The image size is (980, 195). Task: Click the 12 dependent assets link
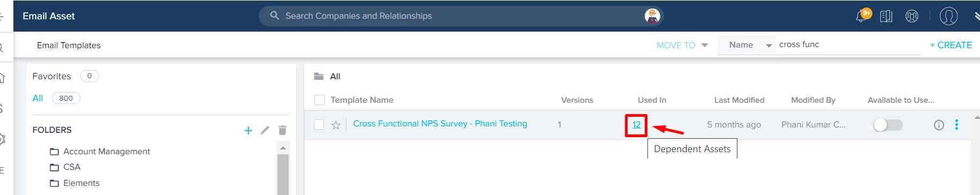(636, 125)
